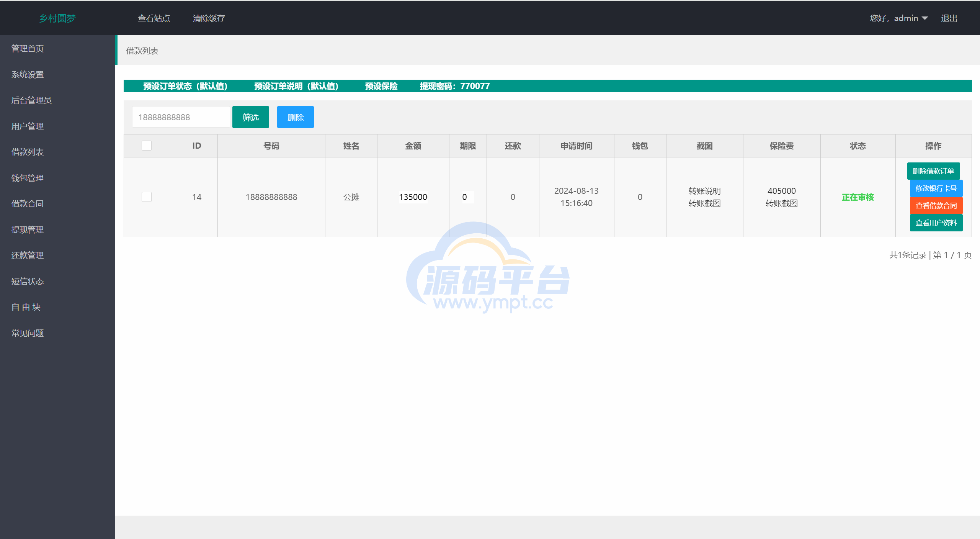Open 后台管理员 in the sidebar
Screen dimensions: 980x539
31,100
